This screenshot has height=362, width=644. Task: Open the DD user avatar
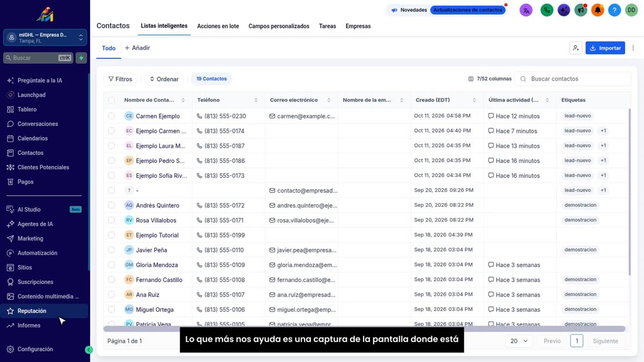[x=631, y=10]
